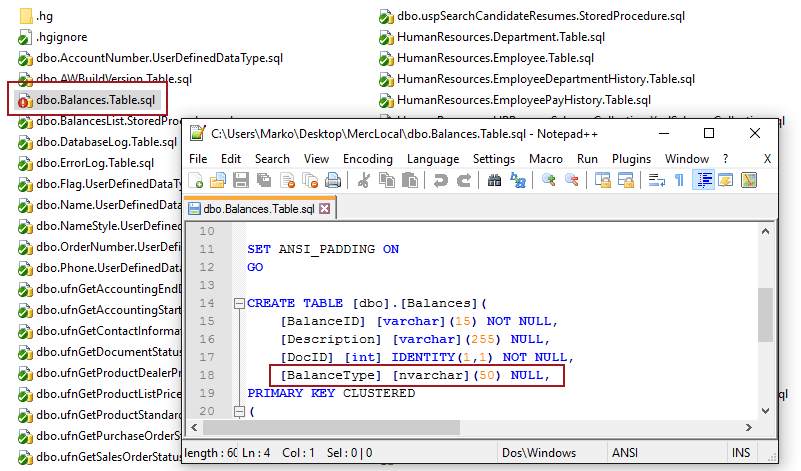Click the Save All toolbar icon

pyautogui.click(x=264, y=180)
